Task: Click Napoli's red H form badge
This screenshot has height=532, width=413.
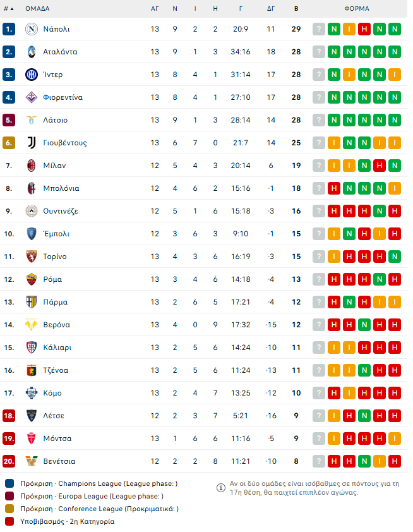Action: (364, 29)
